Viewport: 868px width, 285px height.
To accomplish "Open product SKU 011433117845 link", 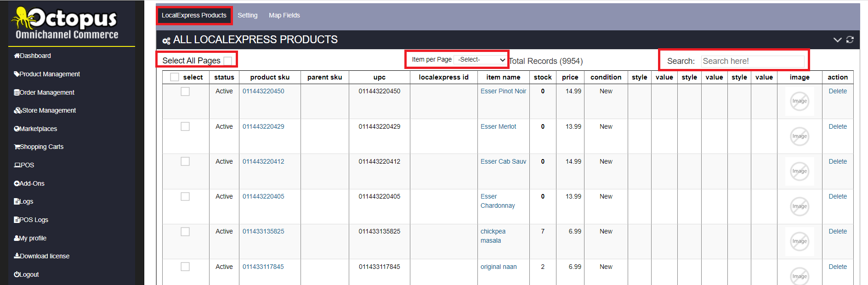I will pos(263,267).
